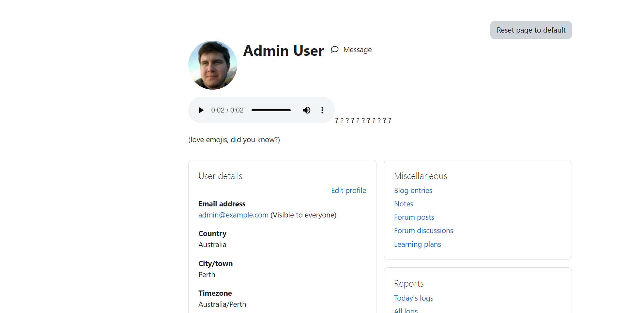Open Today's logs report
The height and width of the screenshot is (313, 644).
point(413,298)
